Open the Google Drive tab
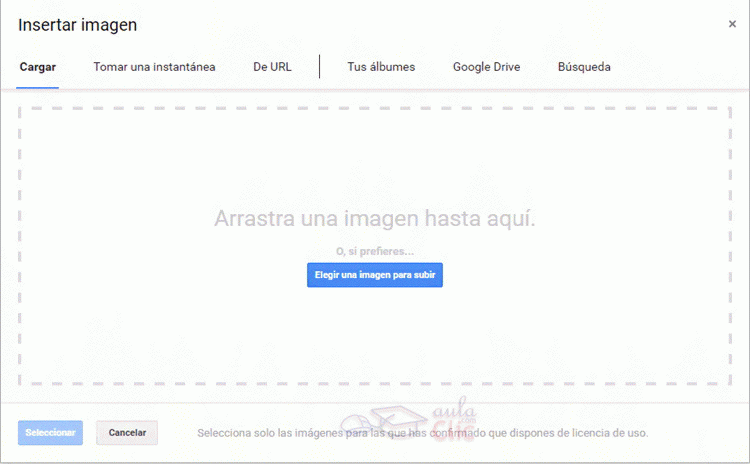The image size is (750, 464). pos(486,67)
